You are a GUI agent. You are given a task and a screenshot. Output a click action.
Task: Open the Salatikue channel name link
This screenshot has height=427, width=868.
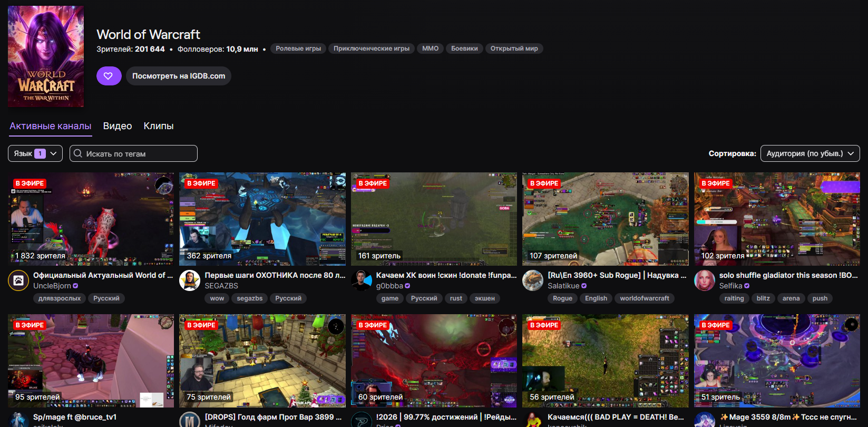coord(563,286)
